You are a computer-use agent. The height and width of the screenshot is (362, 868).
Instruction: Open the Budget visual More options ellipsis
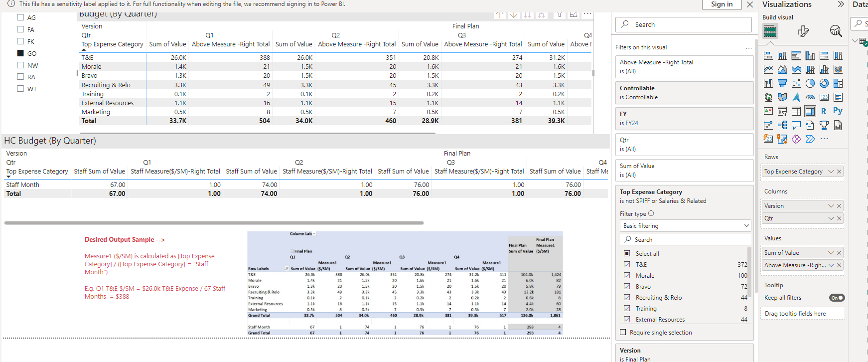coord(587,14)
